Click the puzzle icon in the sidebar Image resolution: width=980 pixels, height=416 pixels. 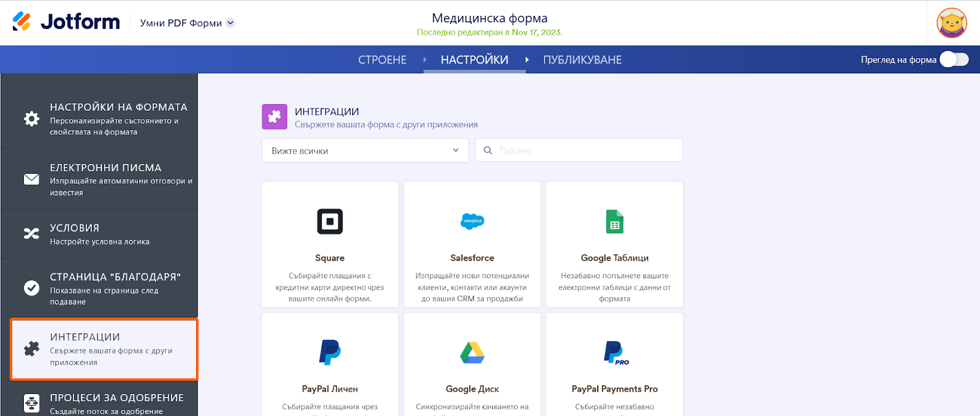point(31,349)
